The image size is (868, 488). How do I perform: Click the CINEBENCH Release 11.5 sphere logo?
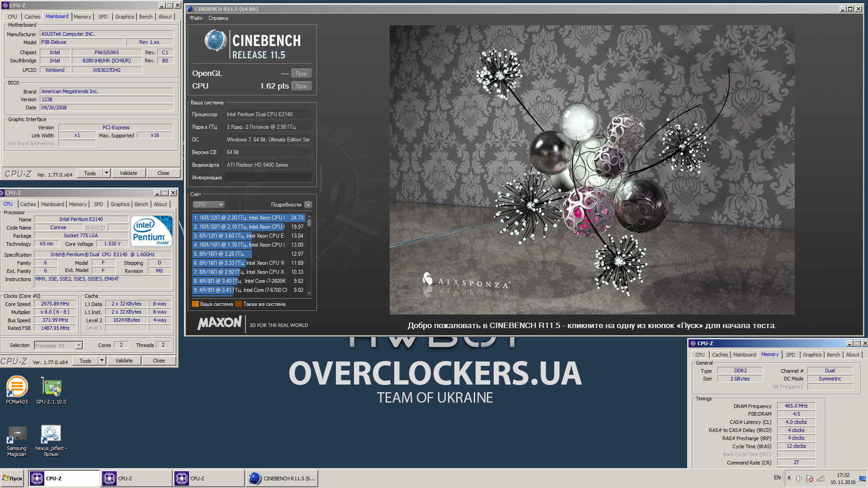(216, 41)
